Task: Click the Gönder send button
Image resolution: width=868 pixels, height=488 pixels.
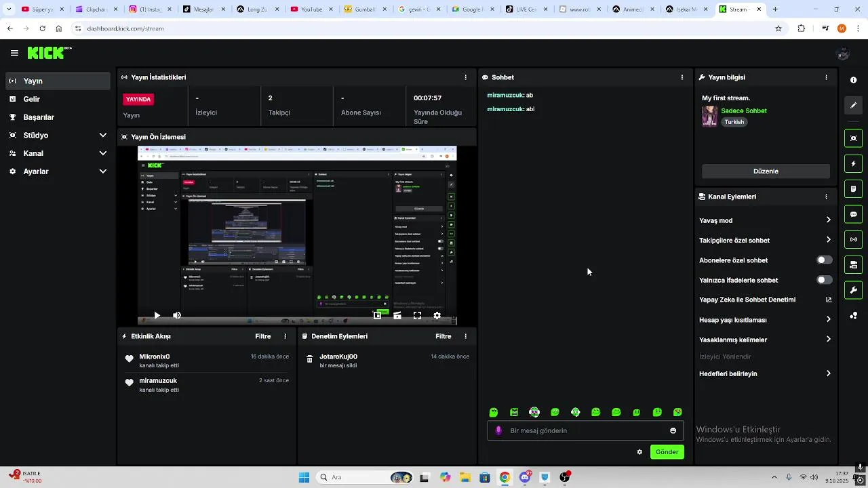Action: click(x=667, y=452)
